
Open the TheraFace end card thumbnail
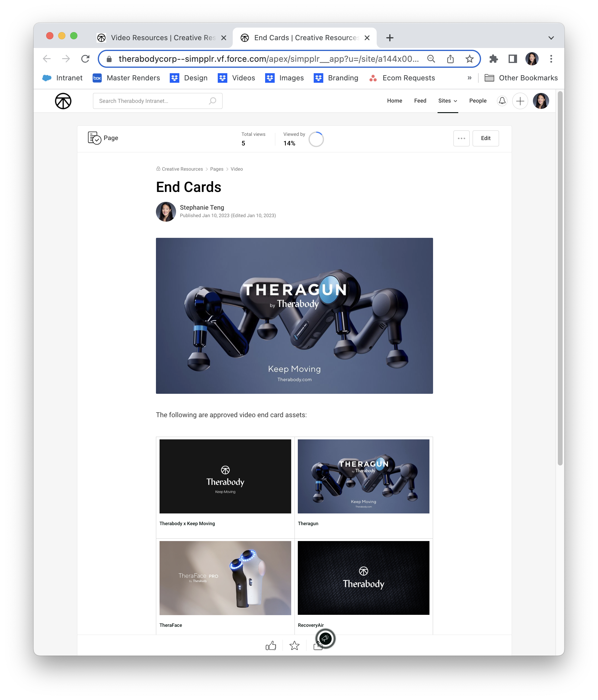[225, 578]
